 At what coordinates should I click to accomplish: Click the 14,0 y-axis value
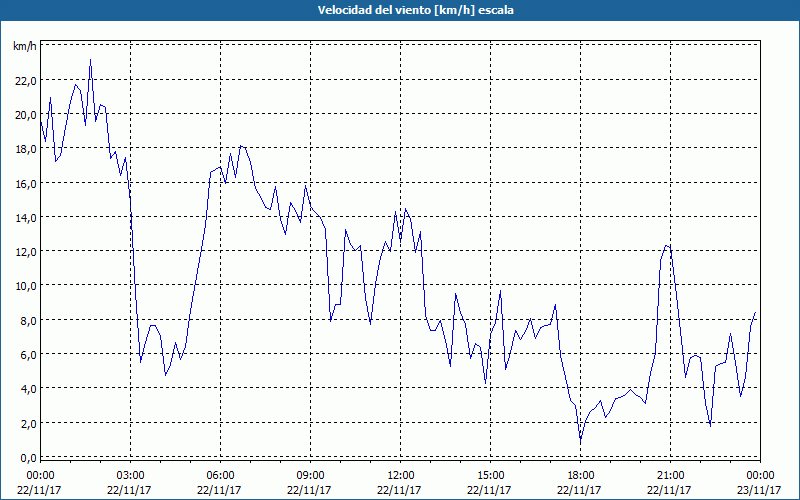[x=26, y=218]
